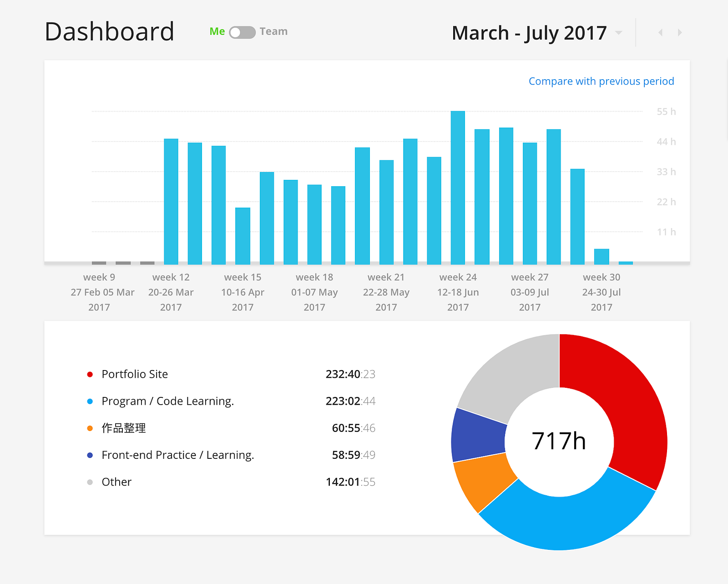This screenshot has width=728, height=584.
Task: Click the light blue donut chart segment
Action: pyautogui.click(x=569, y=523)
